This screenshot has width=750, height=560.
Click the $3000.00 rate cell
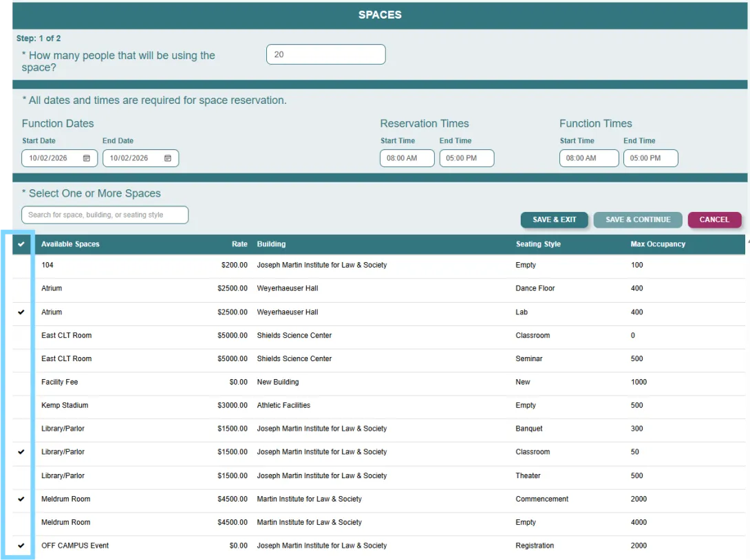pos(233,405)
